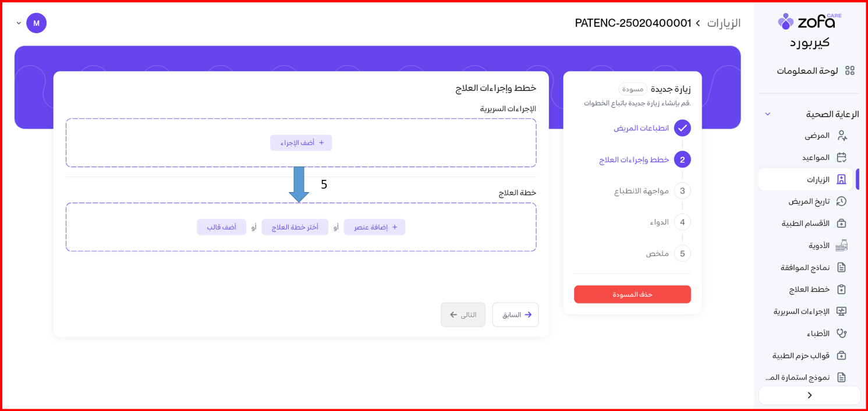The image size is (868, 411).
Task: Collapse the sidebar using bottom chevron
Action: click(809, 395)
